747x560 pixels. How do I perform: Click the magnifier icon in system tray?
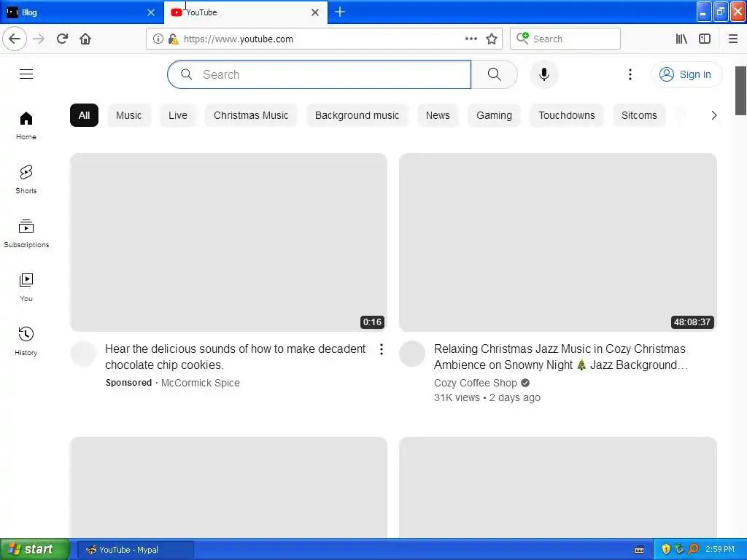coord(694,549)
